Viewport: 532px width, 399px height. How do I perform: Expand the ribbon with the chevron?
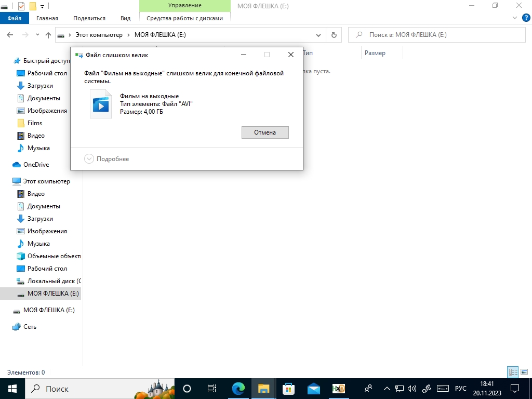click(515, 18)
